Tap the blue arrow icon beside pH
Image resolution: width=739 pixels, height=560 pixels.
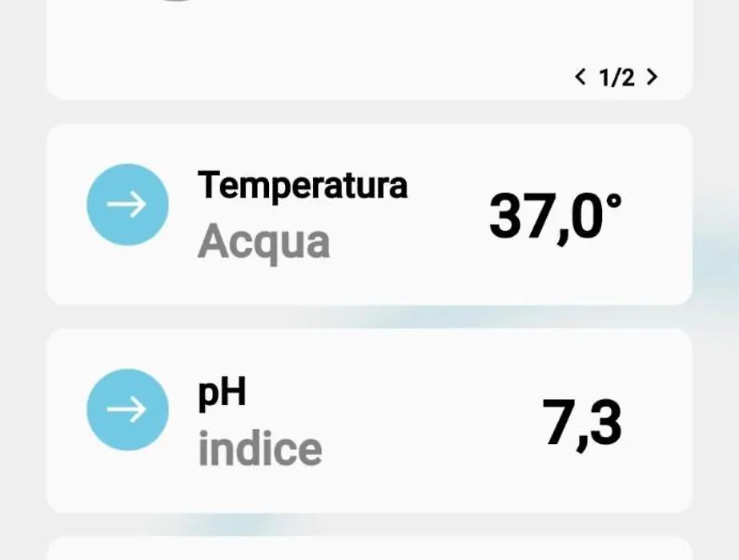[128, 410]
